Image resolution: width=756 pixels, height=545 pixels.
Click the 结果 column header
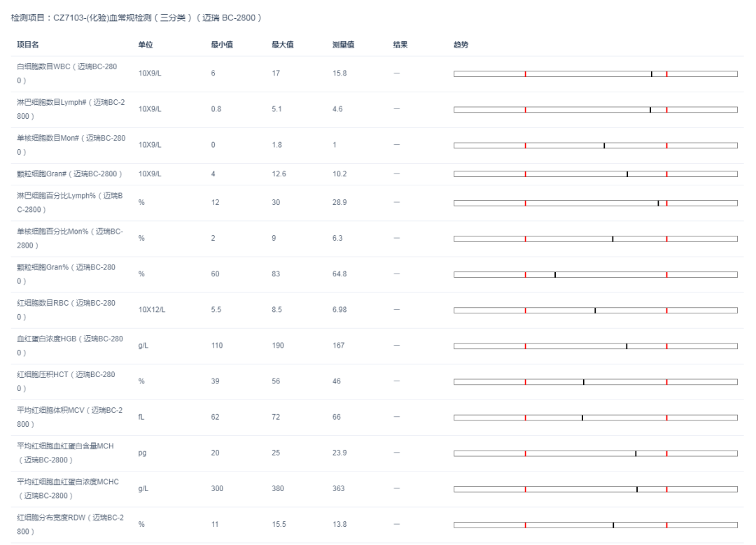(x=400, y=45)
